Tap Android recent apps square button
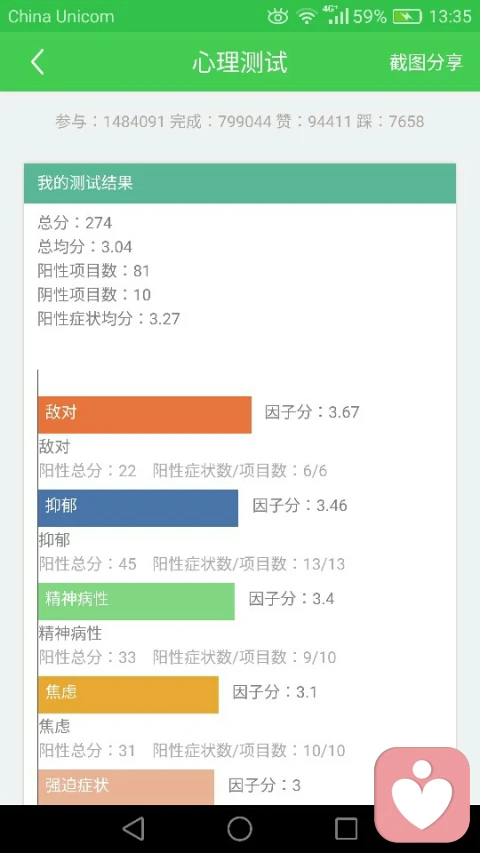Viewport: 480px width, 853px height. coord(346,829)
